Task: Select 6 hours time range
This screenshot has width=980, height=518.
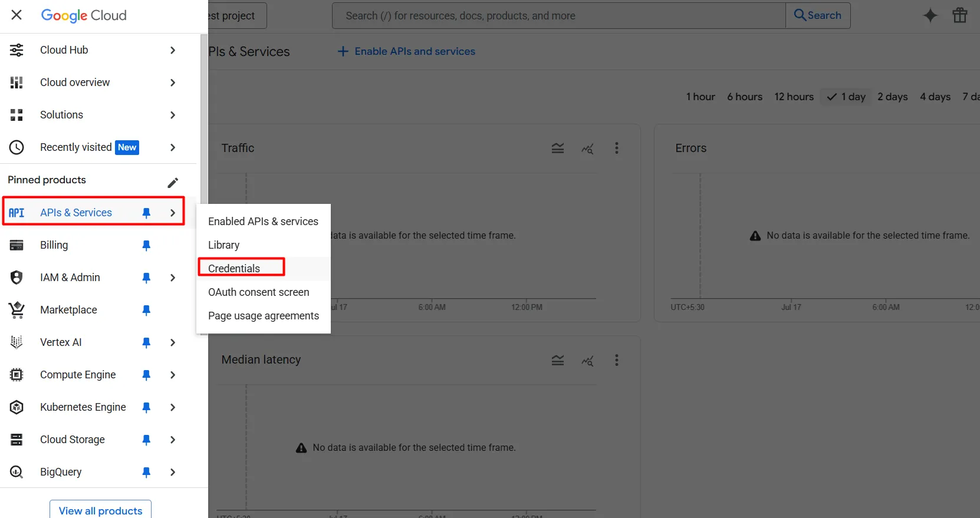Action: 745,97
